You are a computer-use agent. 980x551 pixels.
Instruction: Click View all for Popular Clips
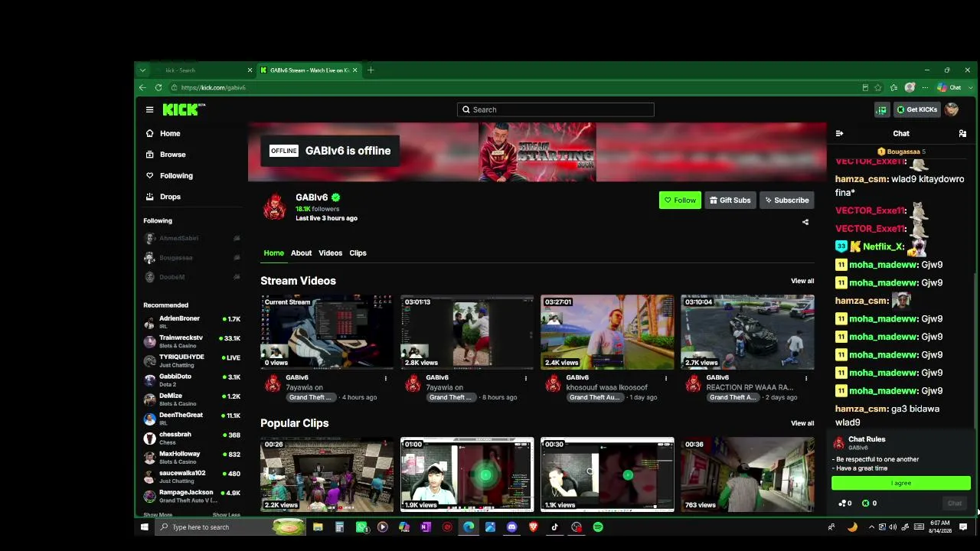tap(802, 423)
